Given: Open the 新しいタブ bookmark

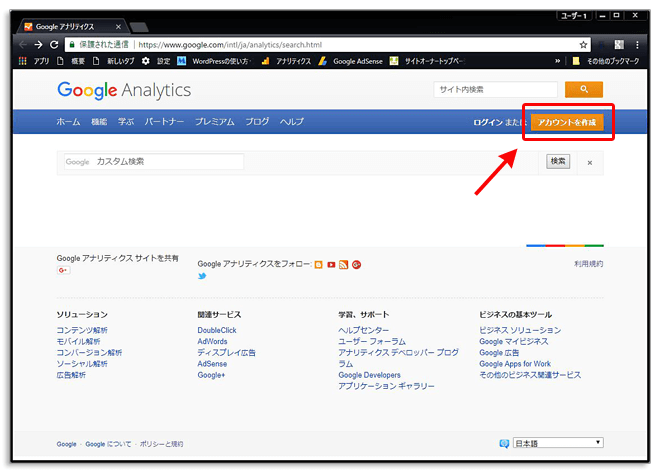Looking at the screenshot, I should (114, 61).
